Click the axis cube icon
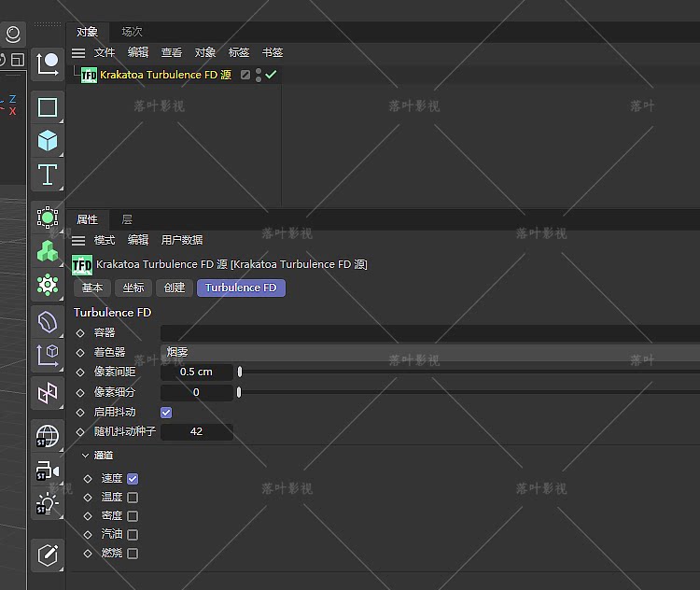Viewport: 700px width, 590px height. coord(48,355)
